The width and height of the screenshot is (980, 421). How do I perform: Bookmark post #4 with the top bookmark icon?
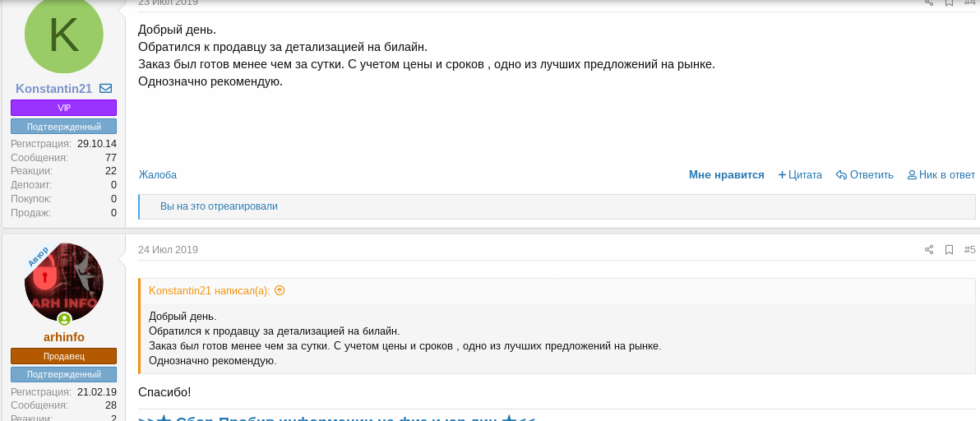[949, 2]
